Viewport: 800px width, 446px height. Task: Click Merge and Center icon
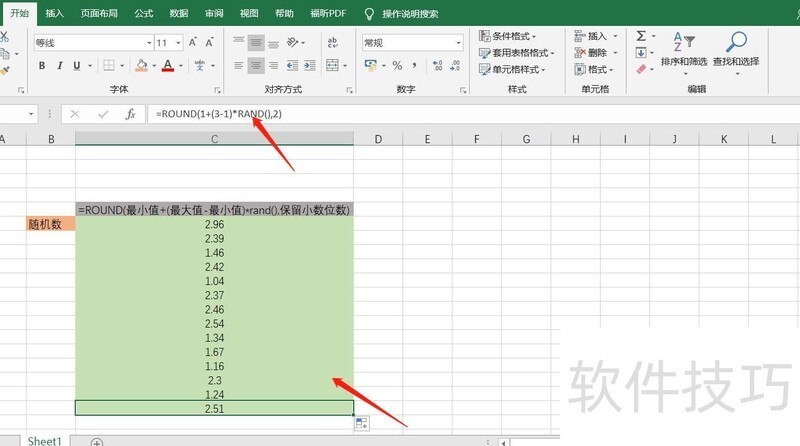click(332, 65)
